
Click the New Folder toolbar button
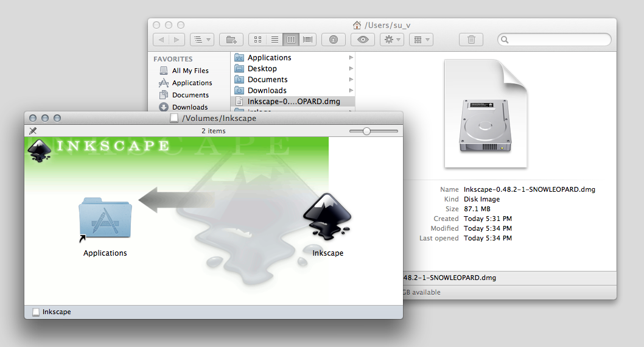[x=231, y=40]
